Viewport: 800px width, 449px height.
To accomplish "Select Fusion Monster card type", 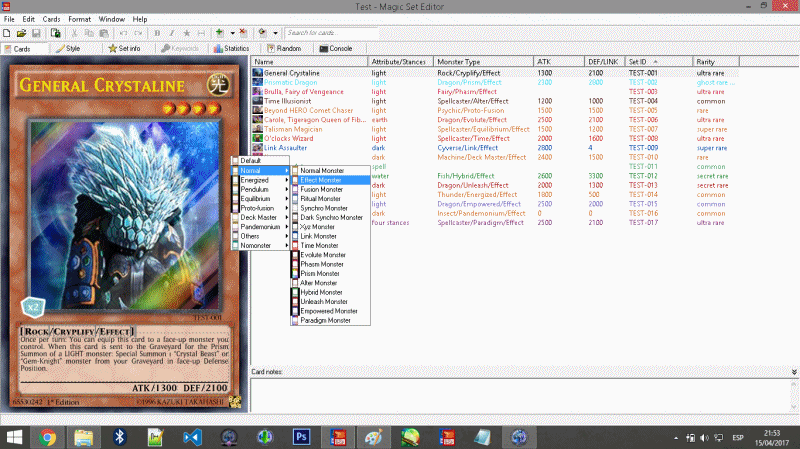I will point(330,189).
